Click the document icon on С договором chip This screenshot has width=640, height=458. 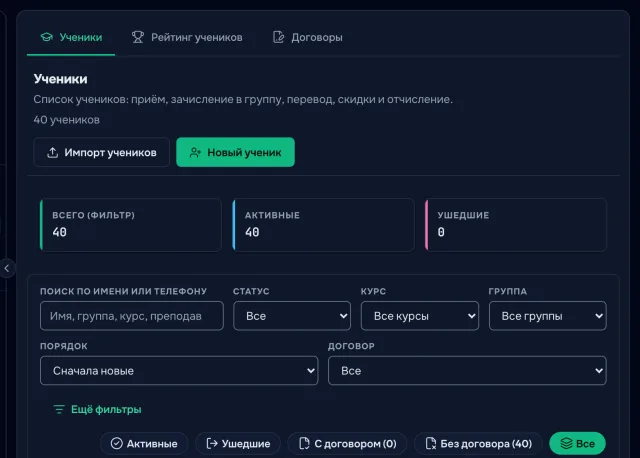(x=304, y=444)
